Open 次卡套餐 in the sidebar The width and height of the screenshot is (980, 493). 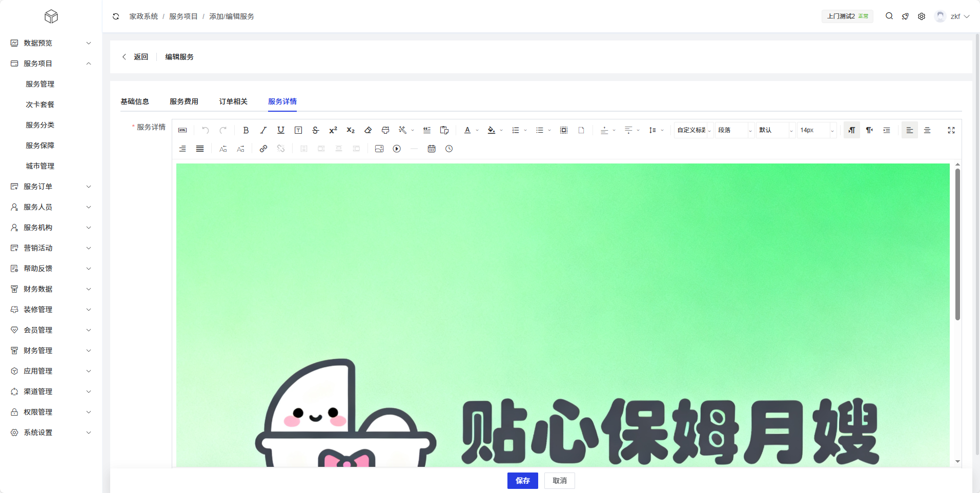pos(40,105)
